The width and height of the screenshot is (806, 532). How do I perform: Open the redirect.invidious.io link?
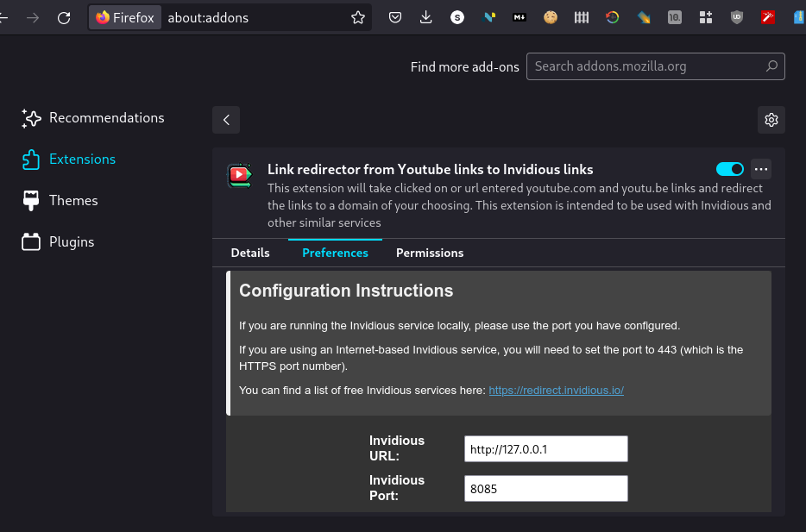point(557,391)
